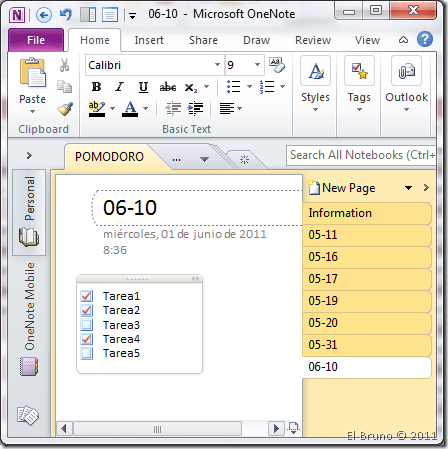Image resolution: width=448 pixels, height=449 pixels.
Task: Open the Styles gallery button
Action: pyautogui.click(x=315, y=84)
